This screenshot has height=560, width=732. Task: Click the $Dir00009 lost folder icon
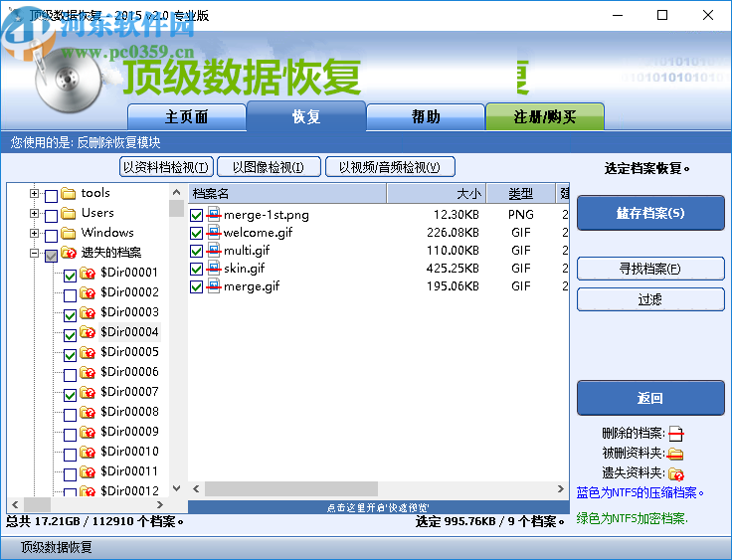coord(88,432)
